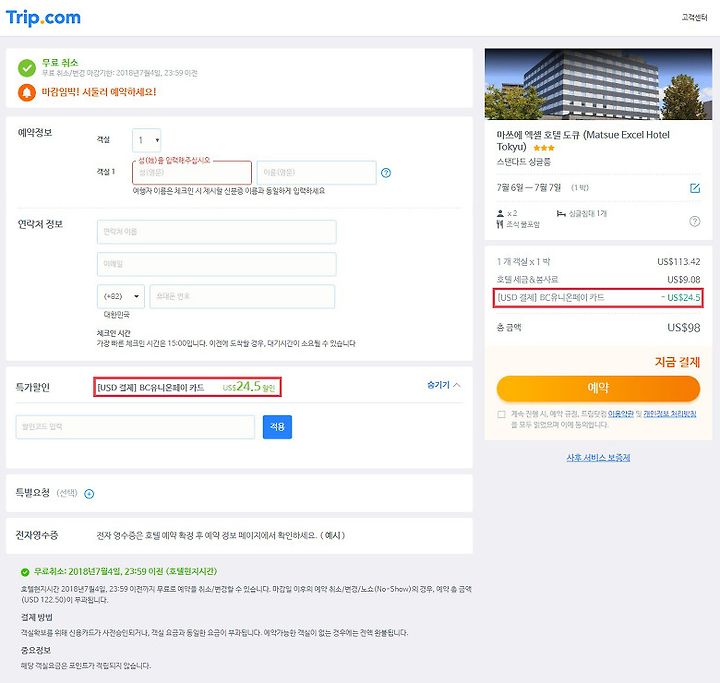Collapse discounts with the 숨기기 expander

tap(443, 385)
